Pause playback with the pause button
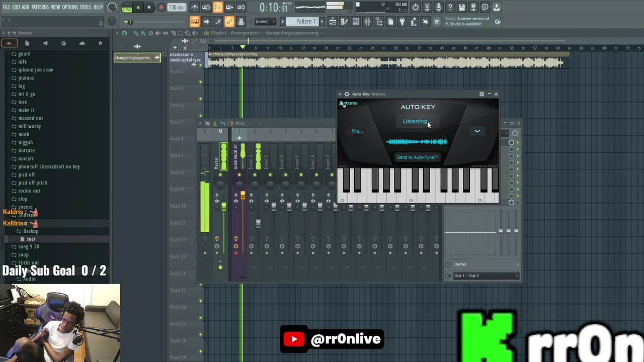Screen dimensions: 644x362 pos(138,8)
